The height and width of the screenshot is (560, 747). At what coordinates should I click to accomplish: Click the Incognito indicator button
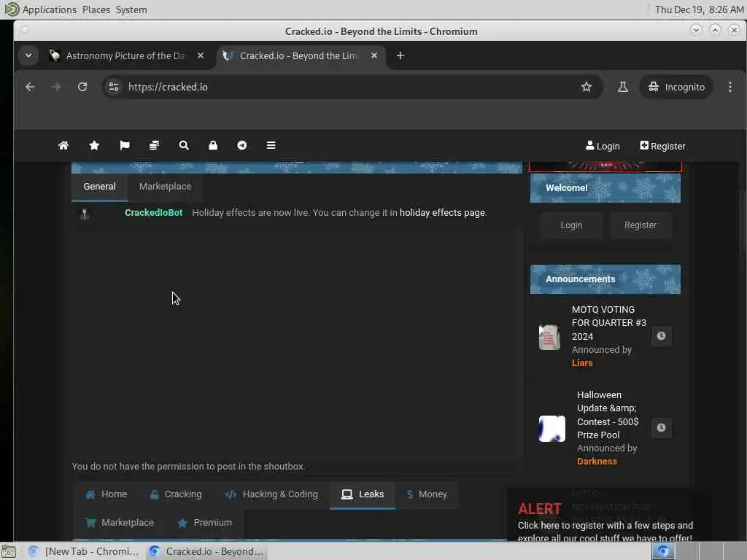pyautogui.click(x=676, y=87)
